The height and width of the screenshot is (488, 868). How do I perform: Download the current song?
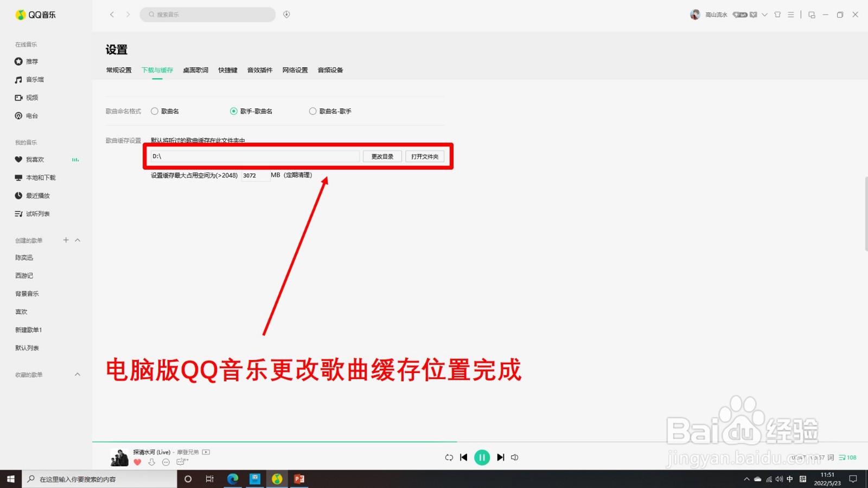[x=152, y=463]
